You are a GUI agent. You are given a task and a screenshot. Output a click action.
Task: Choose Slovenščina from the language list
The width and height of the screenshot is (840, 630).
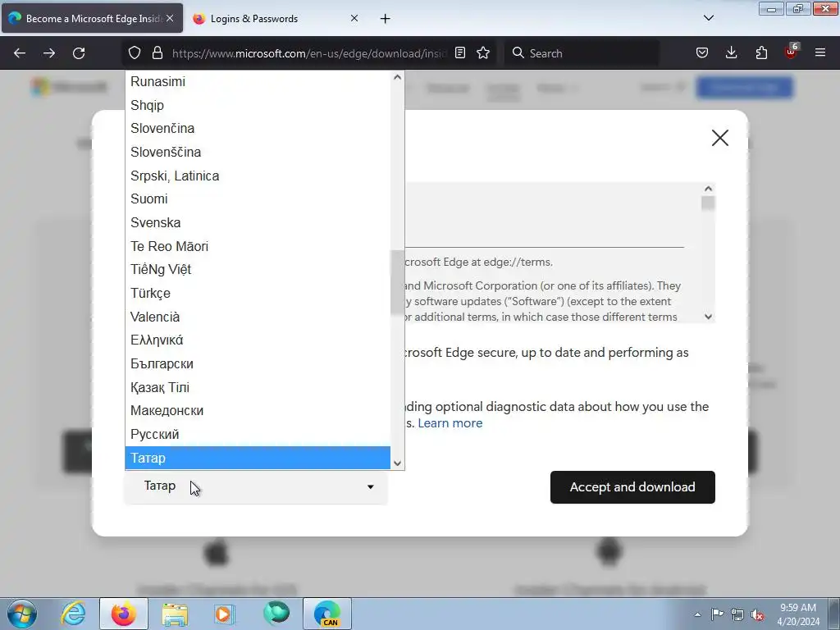click(x=258, y=152)
